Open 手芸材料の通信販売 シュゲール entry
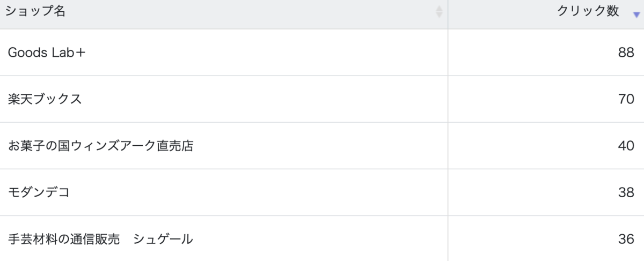The height and width of the screenshot is (261, 644). 100,239
